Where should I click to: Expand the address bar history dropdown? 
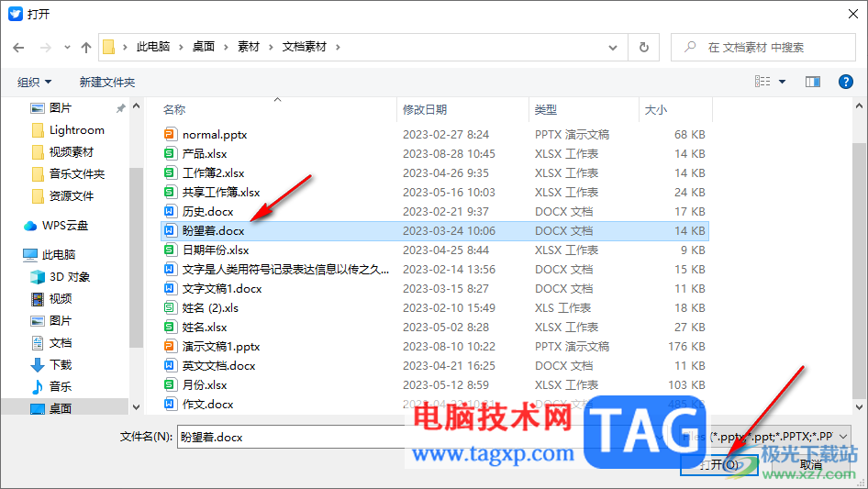pyautogui.click(x=613, y=47)
